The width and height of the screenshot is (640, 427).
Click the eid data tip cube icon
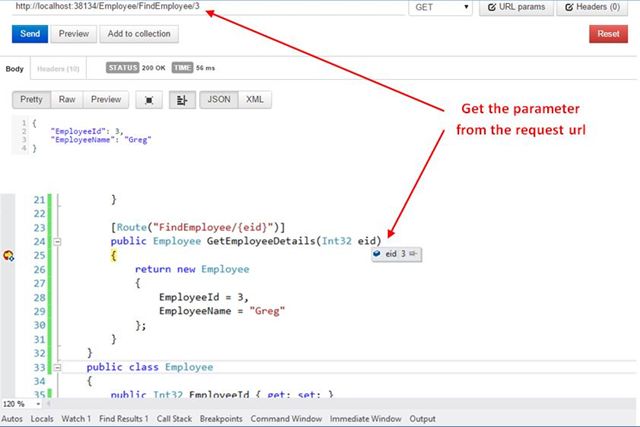(x=377, y=254)
